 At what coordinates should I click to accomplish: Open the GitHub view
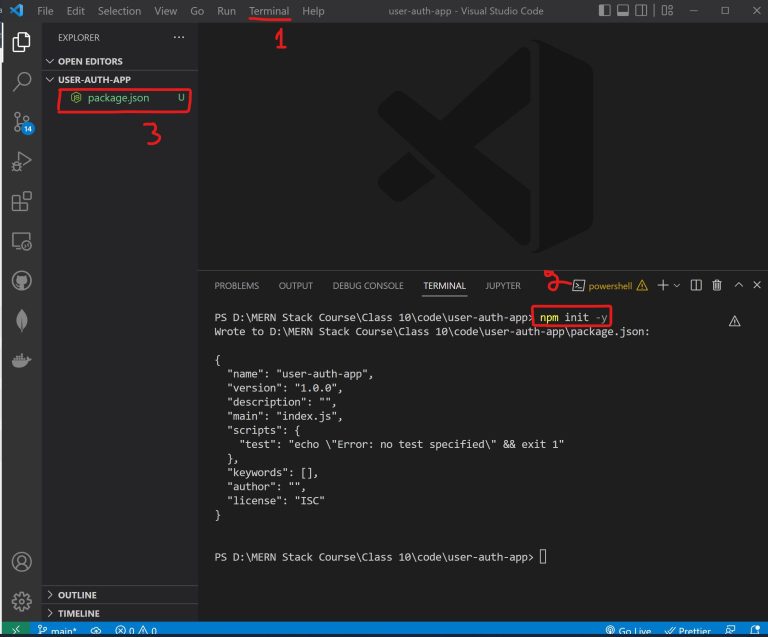(x=22, y=281)
